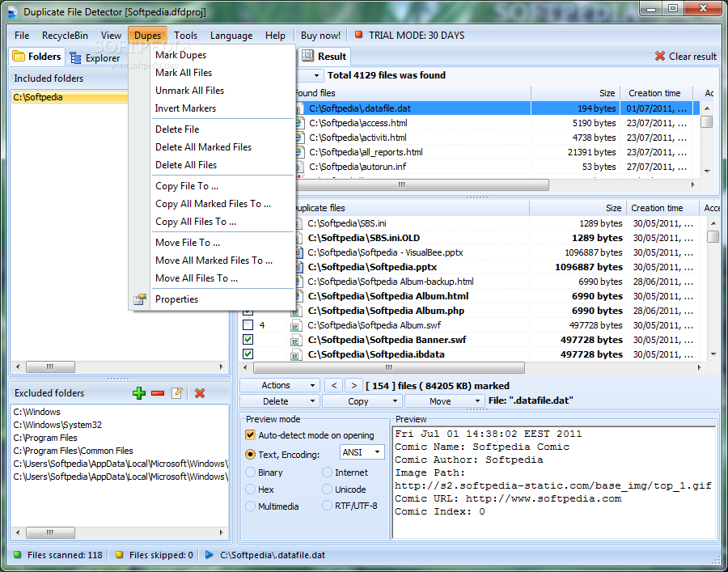Open the Move dropdown button
The height and width of the screenshot is (572, 728).
(444, 401)
